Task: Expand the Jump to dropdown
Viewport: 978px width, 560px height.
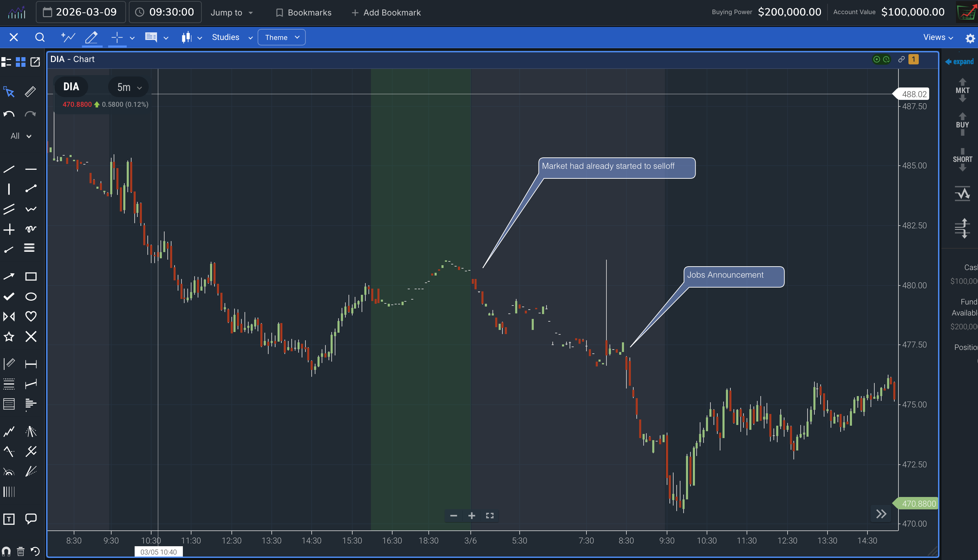Action: 231,12
